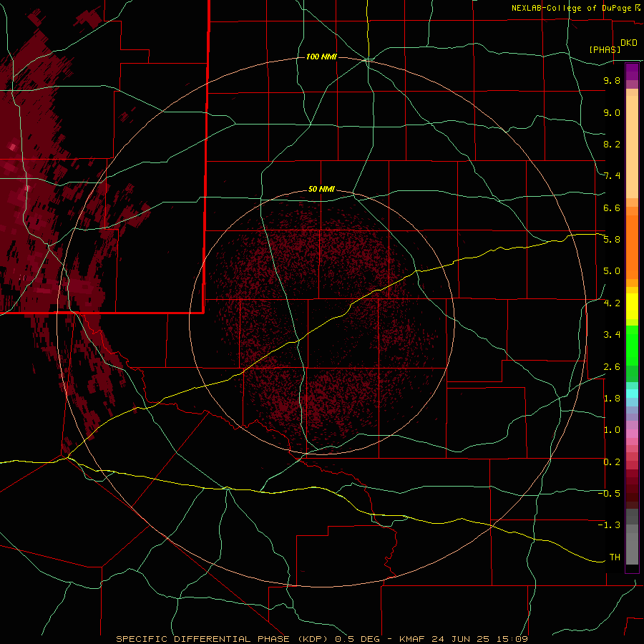This screenshot has width=644, height=644.
Task: Select the -0.5 scale value
Action: [x=609, y=494]
